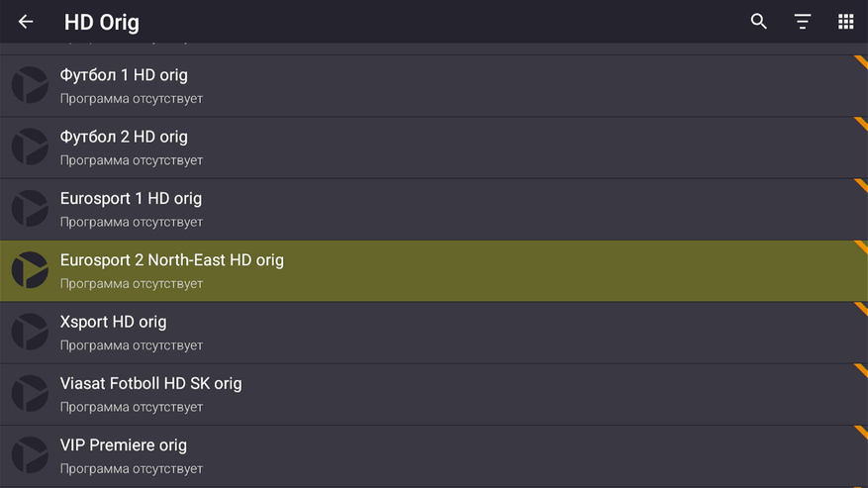
Task: Click play icon for Xsport HD orig
Action: [x=30, y=333]
